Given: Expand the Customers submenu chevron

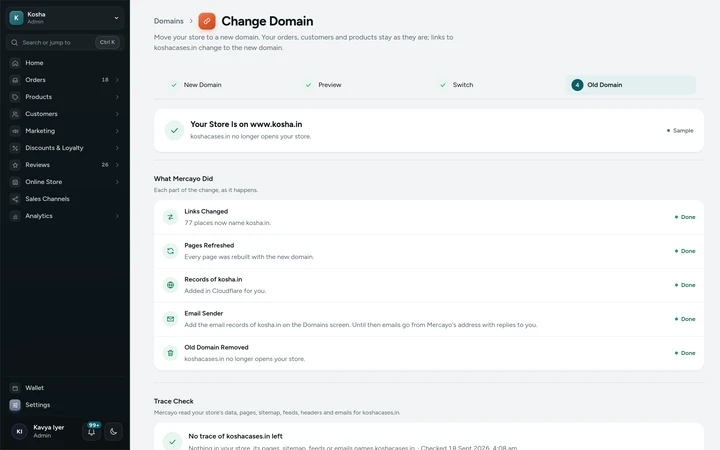Looking at the screenshot, I should (117, 114).
